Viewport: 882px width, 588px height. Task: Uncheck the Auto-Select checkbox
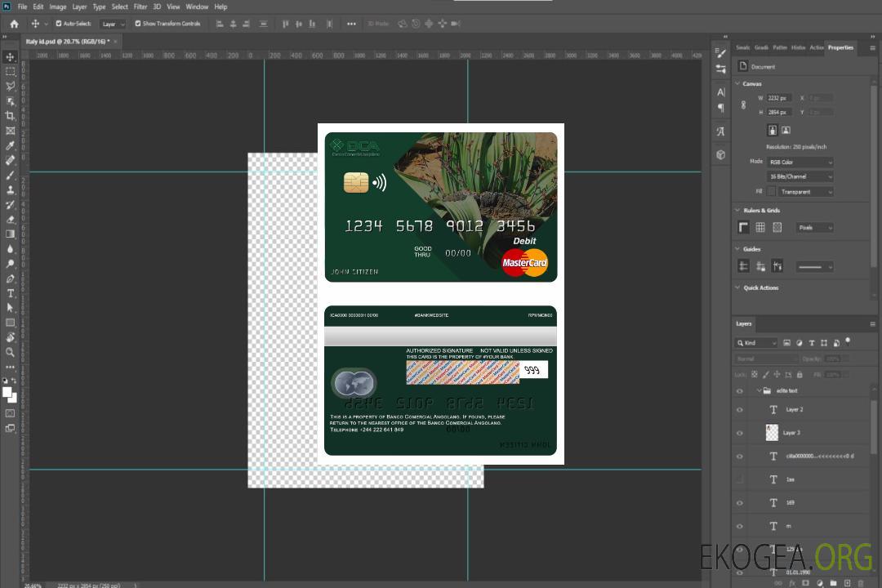pos(59,24)
